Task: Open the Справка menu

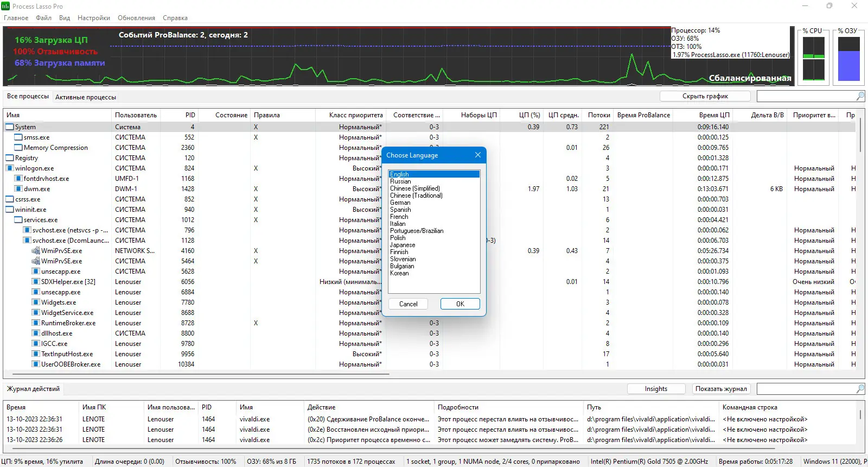Action: [175, 18]
